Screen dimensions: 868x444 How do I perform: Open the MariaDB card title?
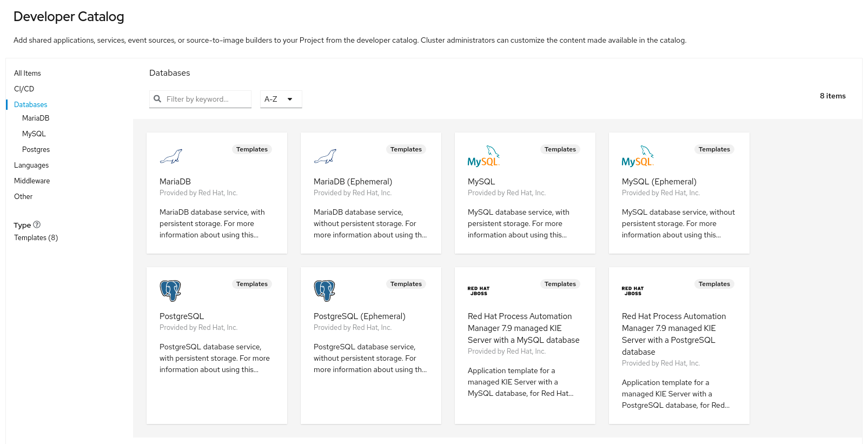point(175,182)
